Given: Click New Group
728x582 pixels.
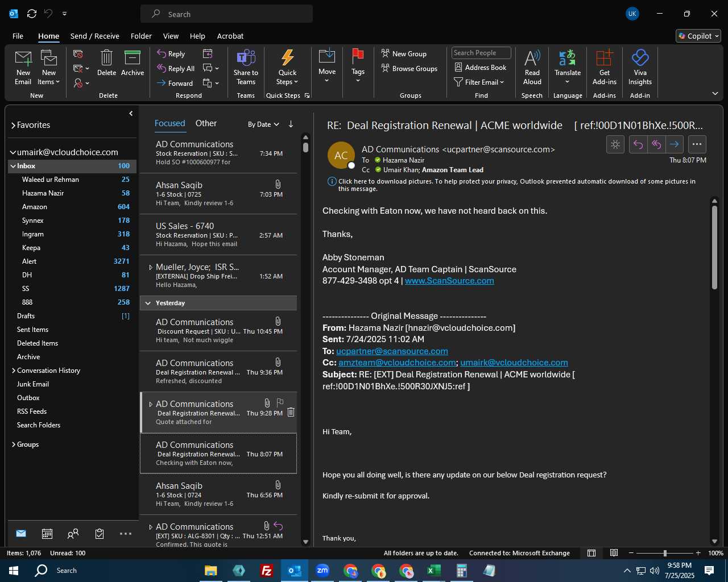Looking at the screenshot, I should point(404,53).
